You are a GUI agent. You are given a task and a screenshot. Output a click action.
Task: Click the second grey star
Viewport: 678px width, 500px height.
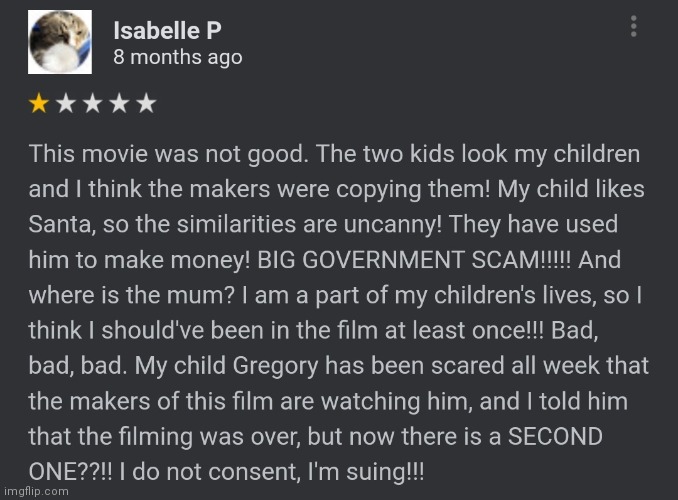(x=66, y=103)
